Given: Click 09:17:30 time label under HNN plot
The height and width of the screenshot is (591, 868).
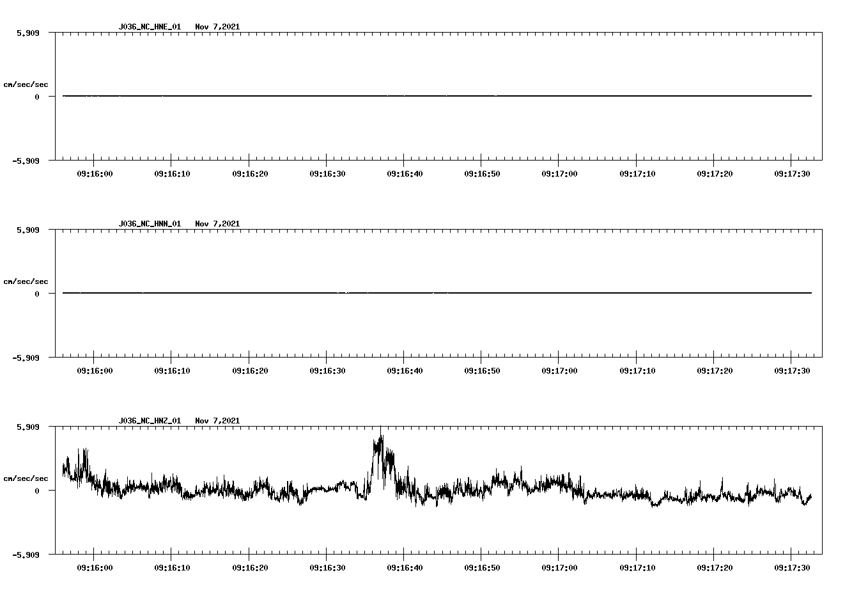Looking at the screenshot, I should (792, 371).
